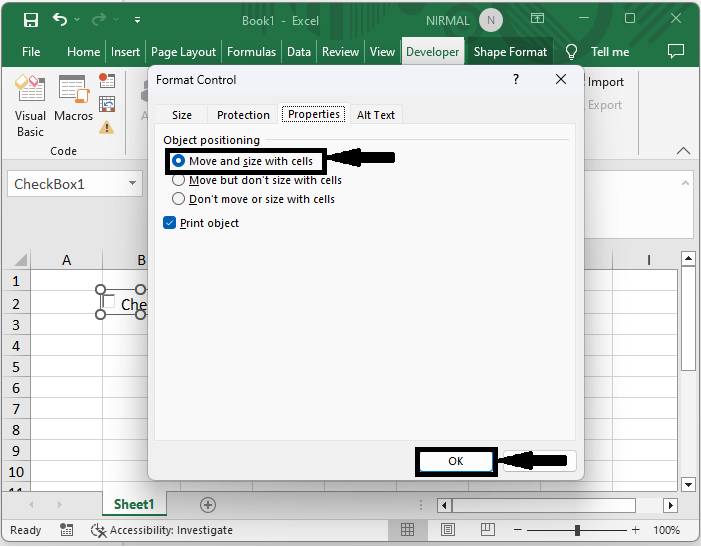Open Ribbon Display Options icon
This screenshot has width=701, height=547.
point(537,18)
